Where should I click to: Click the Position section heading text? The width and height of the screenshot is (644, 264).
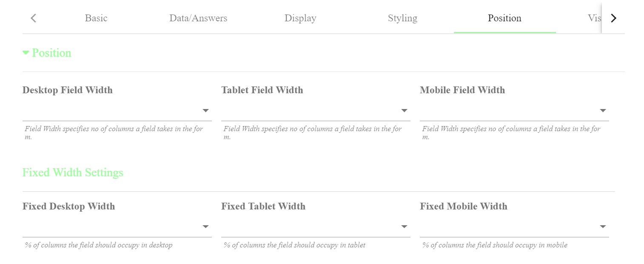click(x=51, y=53)
